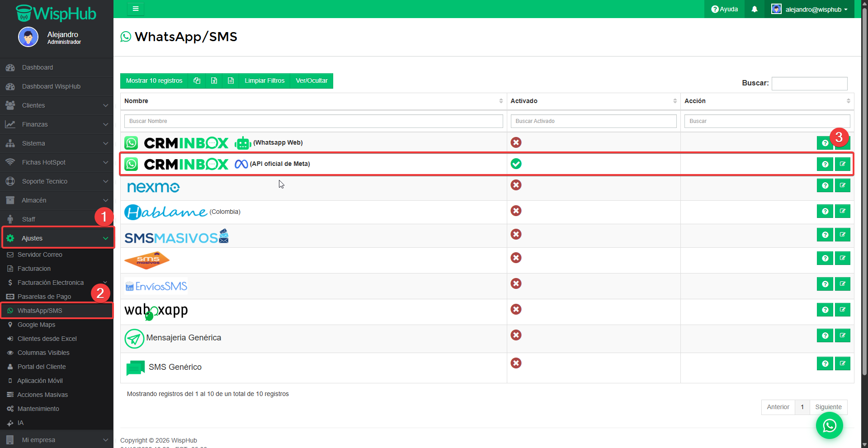Open the notifications bell
The width and height of the screenshot is (868, 448).
coord(755,9)
